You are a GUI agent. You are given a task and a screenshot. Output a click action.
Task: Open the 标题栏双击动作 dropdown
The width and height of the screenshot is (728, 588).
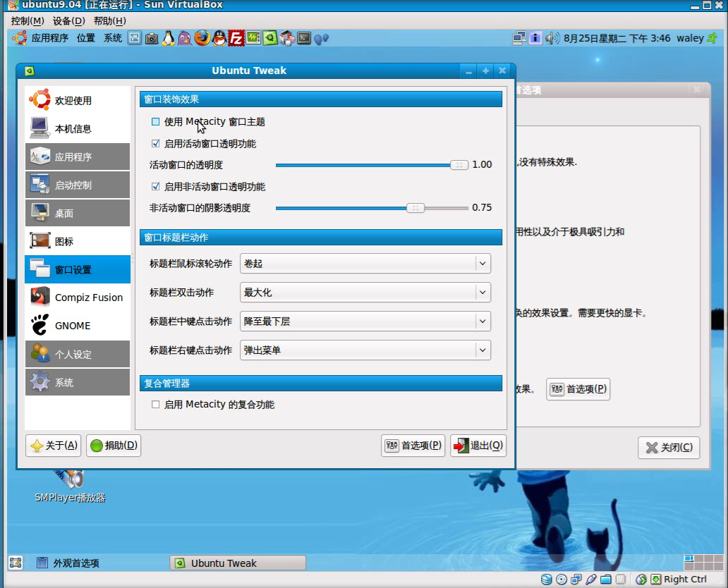click(x=365, y=293)
